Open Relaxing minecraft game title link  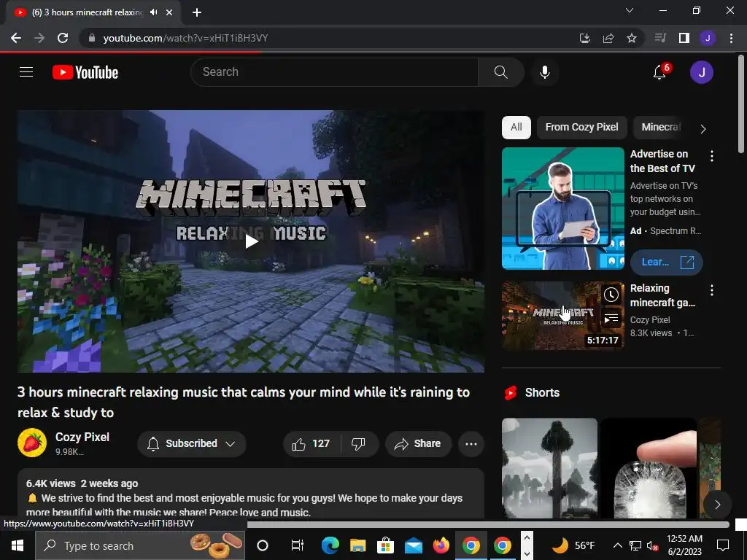click(662, 295)
